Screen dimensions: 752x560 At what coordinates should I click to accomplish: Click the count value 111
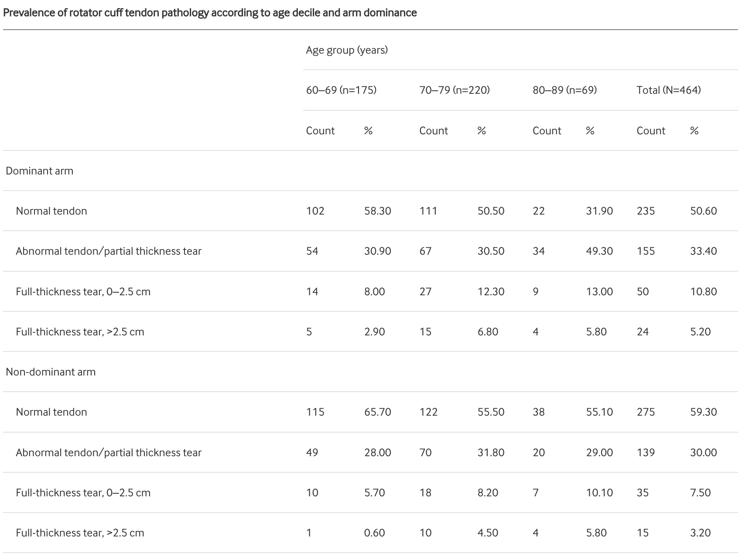point(428,211)
